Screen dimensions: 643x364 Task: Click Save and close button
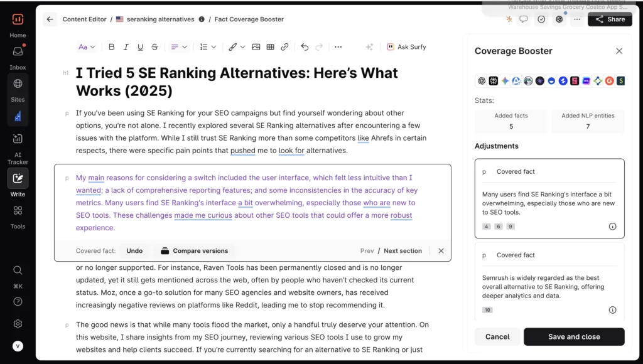573,336
